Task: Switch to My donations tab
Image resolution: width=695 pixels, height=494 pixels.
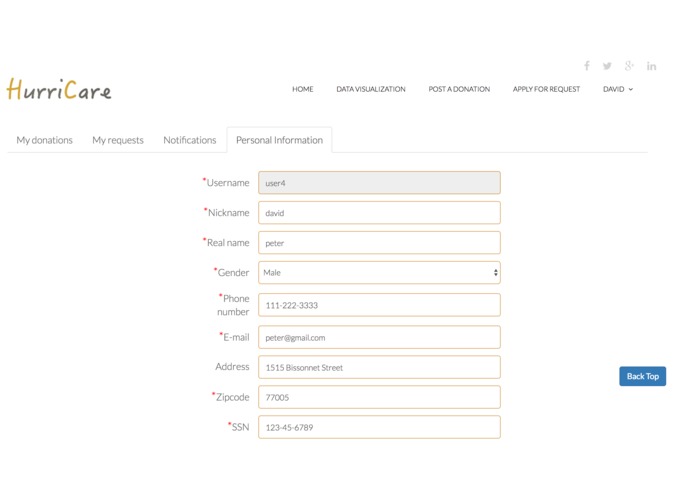Action: (x=44, y=140)
